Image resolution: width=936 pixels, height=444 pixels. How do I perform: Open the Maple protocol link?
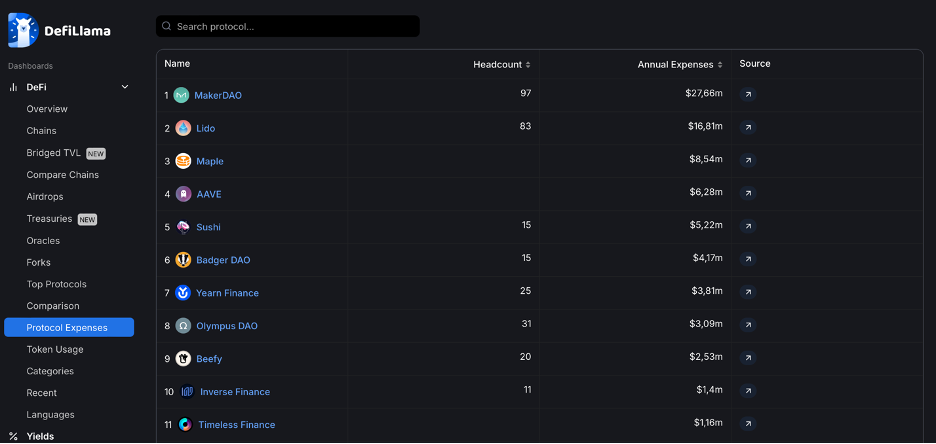point(210,161)
